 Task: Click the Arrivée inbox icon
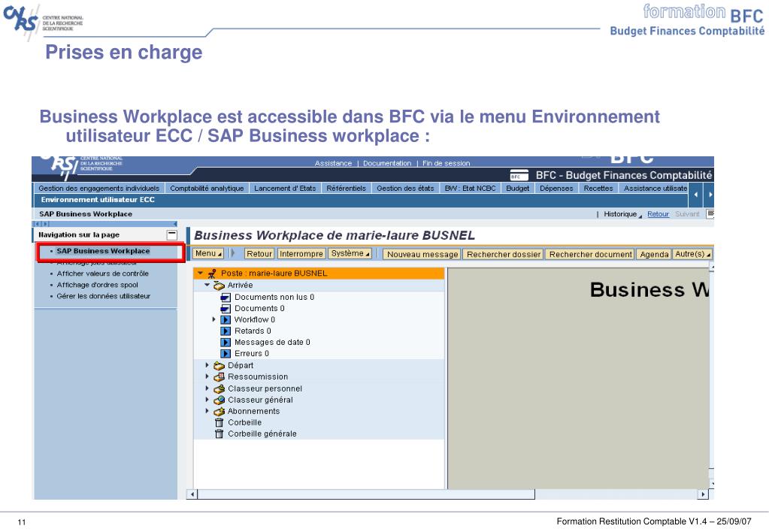219,286
